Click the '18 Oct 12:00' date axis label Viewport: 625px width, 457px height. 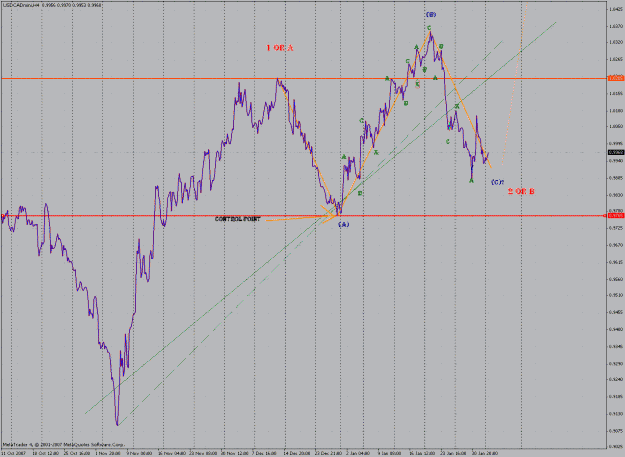coord(45,453)
